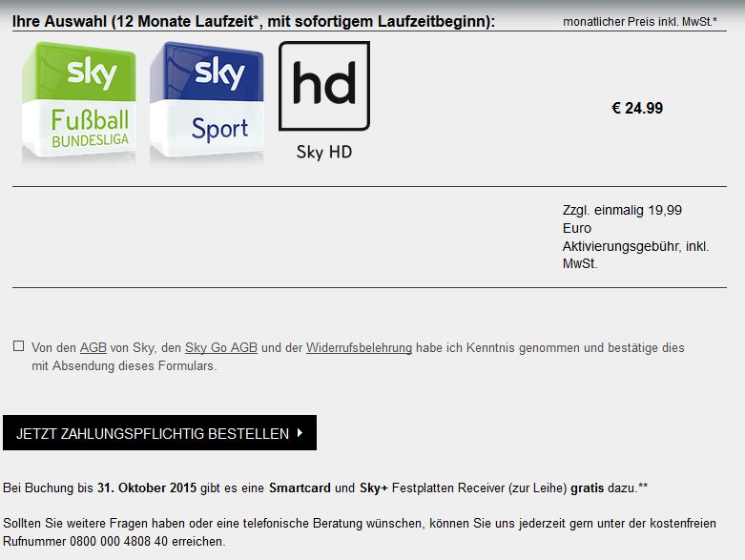This screenshot has width=745, height=560.
Task: Click the Ihre Auswahl heading text
Action: (x=253, y=21)
